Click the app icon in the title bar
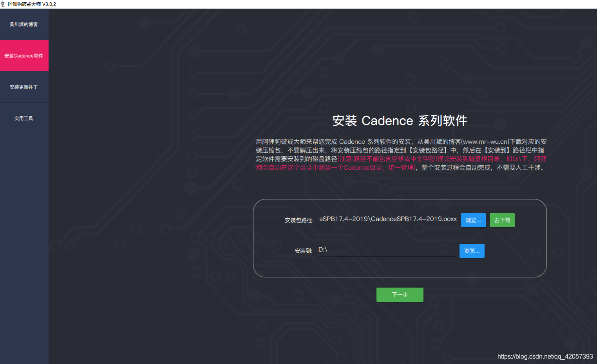 (3, 4)
